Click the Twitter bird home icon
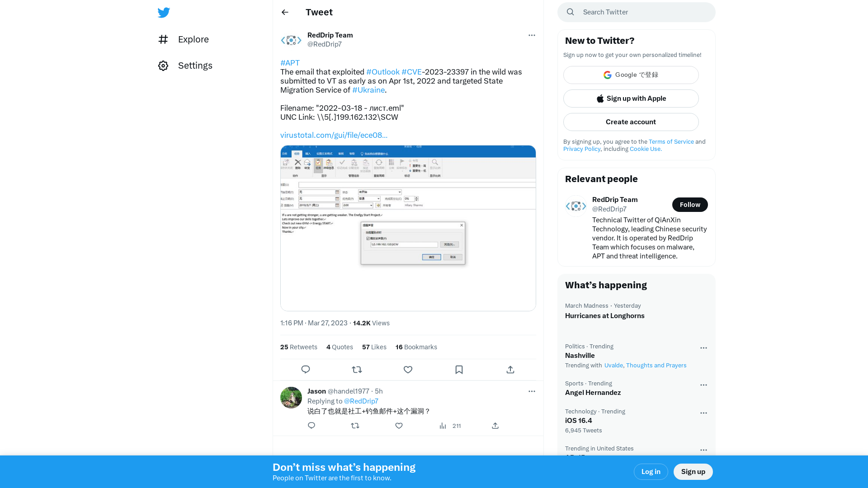868x488 pixels. (x=163, y=12)
